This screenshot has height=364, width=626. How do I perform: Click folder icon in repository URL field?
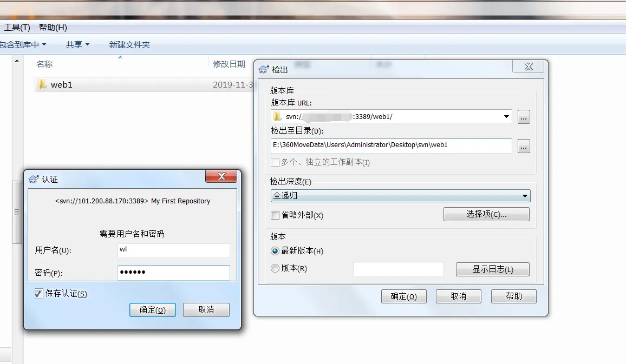277,116
